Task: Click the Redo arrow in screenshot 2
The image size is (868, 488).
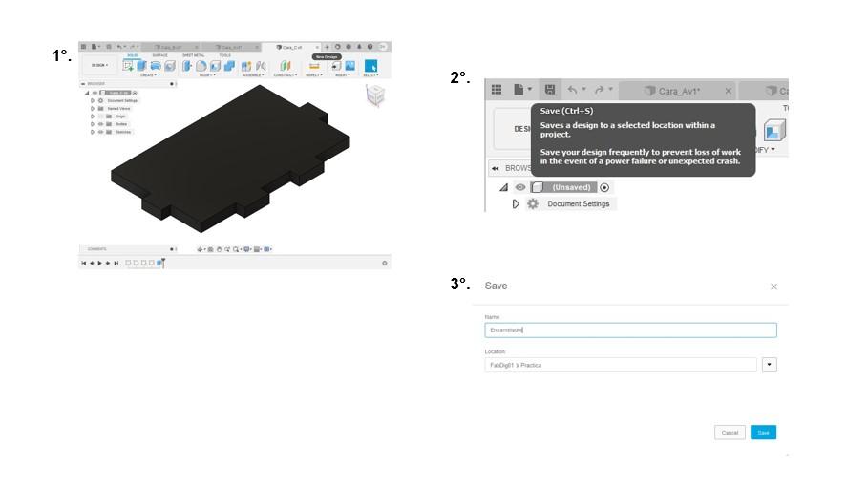Action: [599, 90]
